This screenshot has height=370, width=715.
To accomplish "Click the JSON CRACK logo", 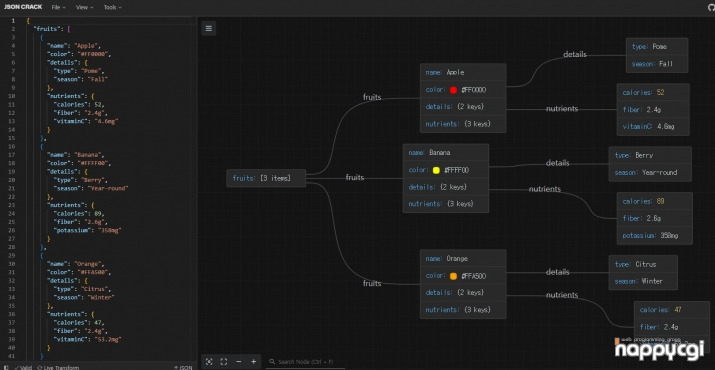I will tap(23, 7).
